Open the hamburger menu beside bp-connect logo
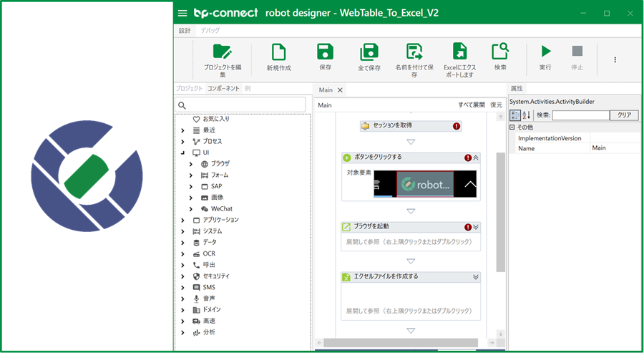The height and width of the screenshot is (353, 644). pyautogui.click(x=182, y=13)
